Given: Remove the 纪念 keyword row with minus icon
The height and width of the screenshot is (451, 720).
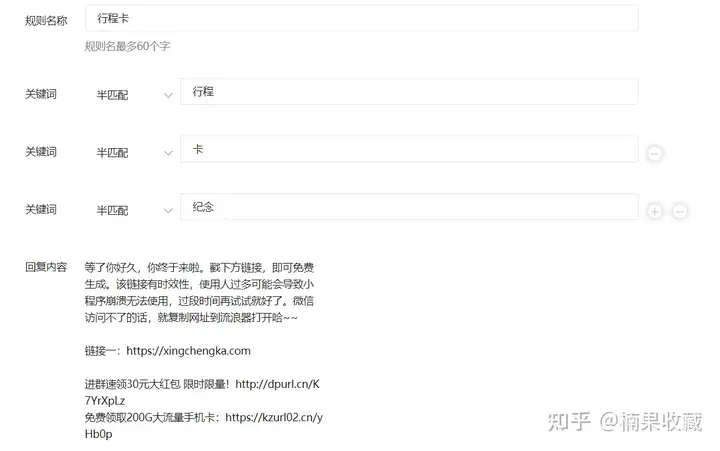Looking at the screenshot, I should click(680, 211).
